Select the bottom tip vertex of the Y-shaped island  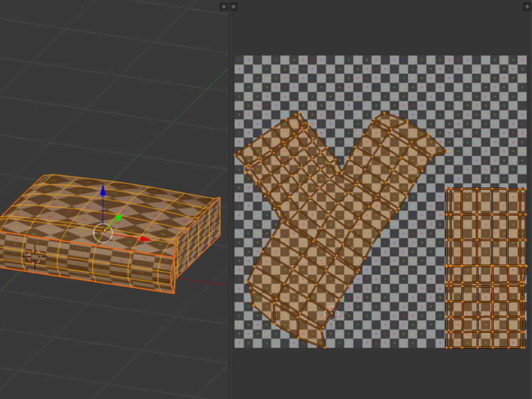324,347
